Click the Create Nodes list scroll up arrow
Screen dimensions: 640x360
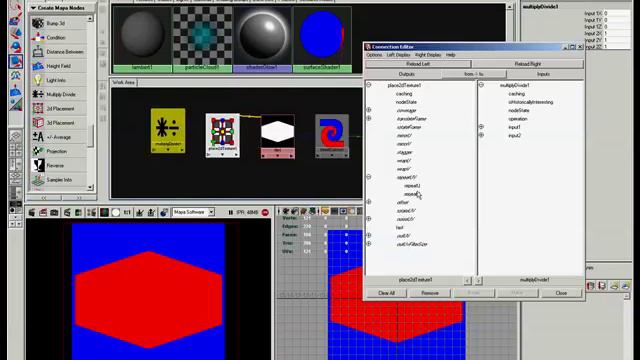90,19
